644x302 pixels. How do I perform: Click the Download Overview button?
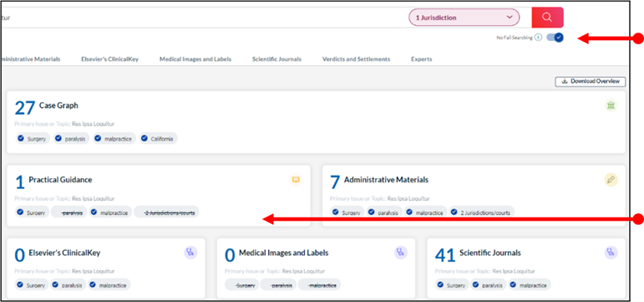[591, 81]
